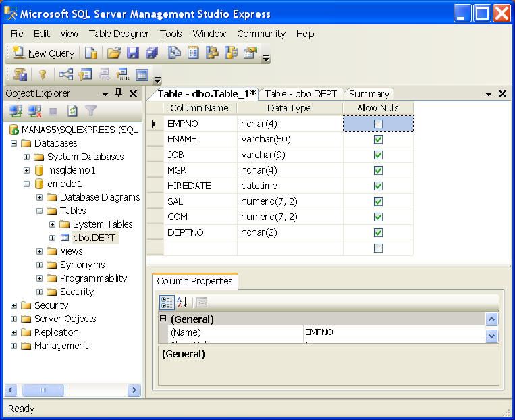Uncheck Allow Nulls for DEPTNO
The width and height of the screenshot is (515, 420).
[378, 233]
